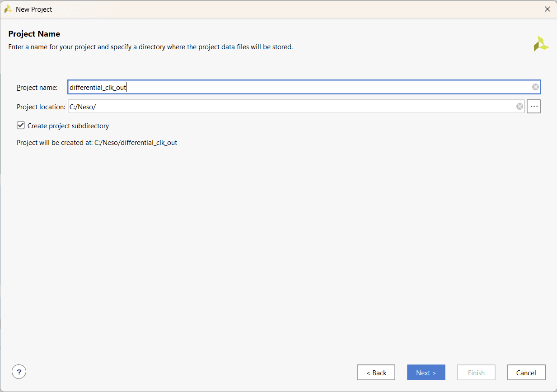Click the Vivado logo in the header

pos(541,44)
